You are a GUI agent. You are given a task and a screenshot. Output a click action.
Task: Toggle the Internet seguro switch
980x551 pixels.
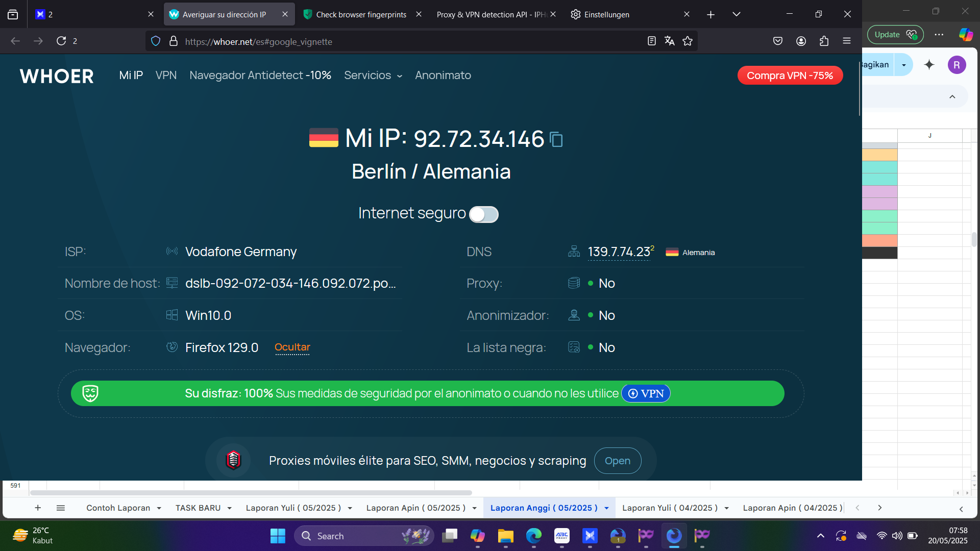tap(484, 214)
